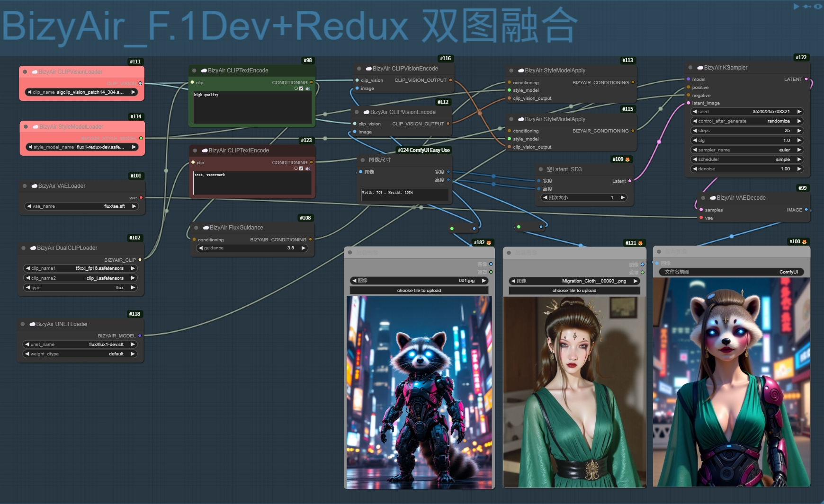
Task: Click speaker icon on 'text, watermark' CLIPTextEncode node
Action: (x=308, y=168)
